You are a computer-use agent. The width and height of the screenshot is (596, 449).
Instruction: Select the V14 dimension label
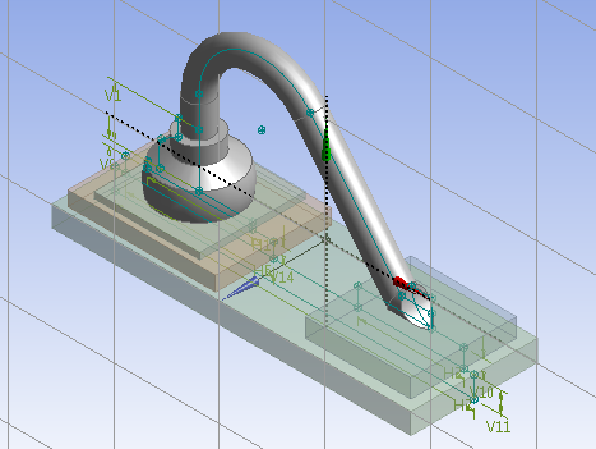[283, 277]
